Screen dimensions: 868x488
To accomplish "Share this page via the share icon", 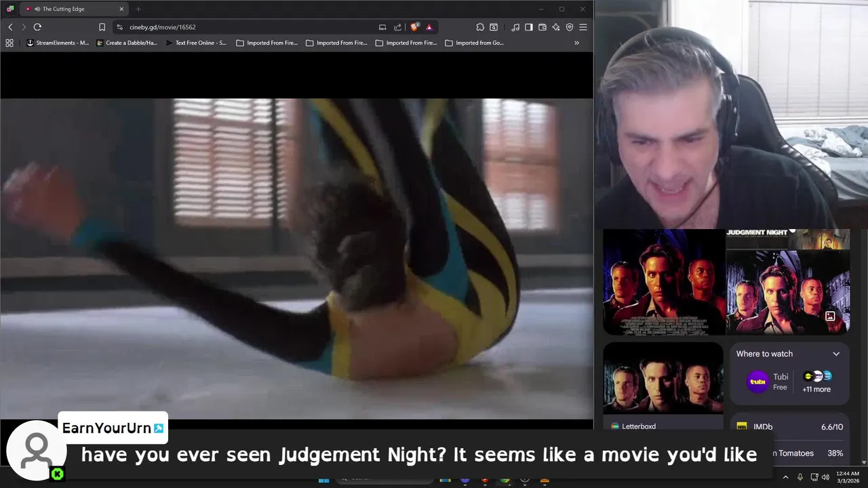I will pyautogui.click(x=398, y=27).
